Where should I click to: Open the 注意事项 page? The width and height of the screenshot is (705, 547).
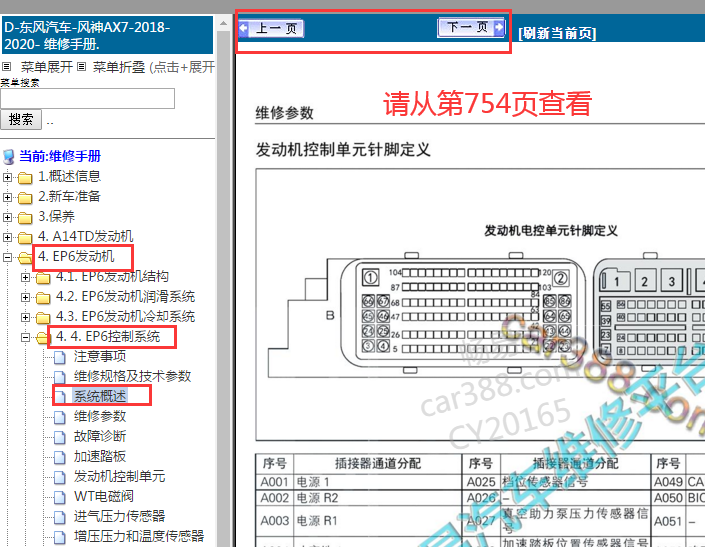[x=100, y=356]
